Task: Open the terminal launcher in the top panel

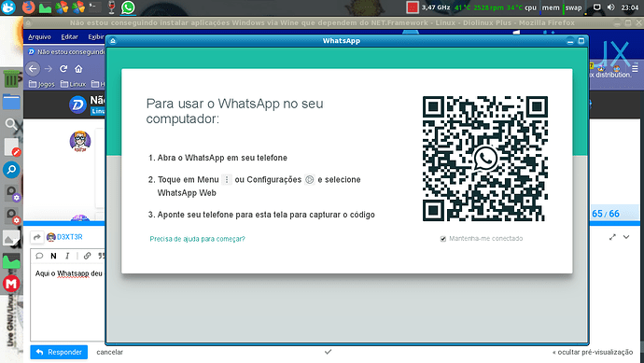Action: point(95,7)
